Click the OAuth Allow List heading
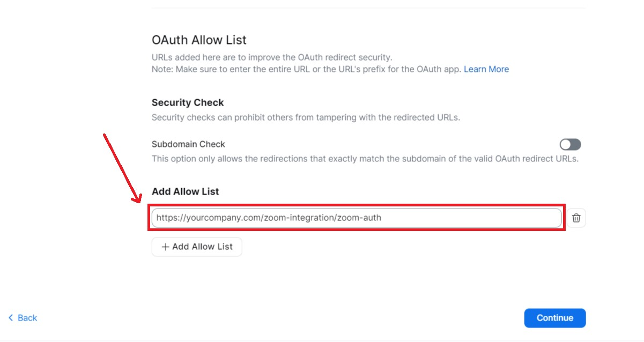Screen dimensions: 644x342 pyautogui.click(x=199, y=40)
